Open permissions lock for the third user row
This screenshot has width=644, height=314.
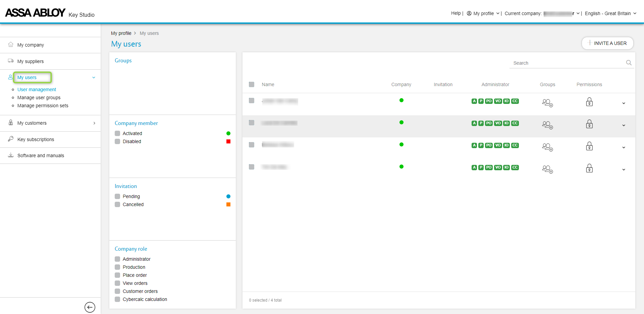pyautogui.click(x=589, y=146)
